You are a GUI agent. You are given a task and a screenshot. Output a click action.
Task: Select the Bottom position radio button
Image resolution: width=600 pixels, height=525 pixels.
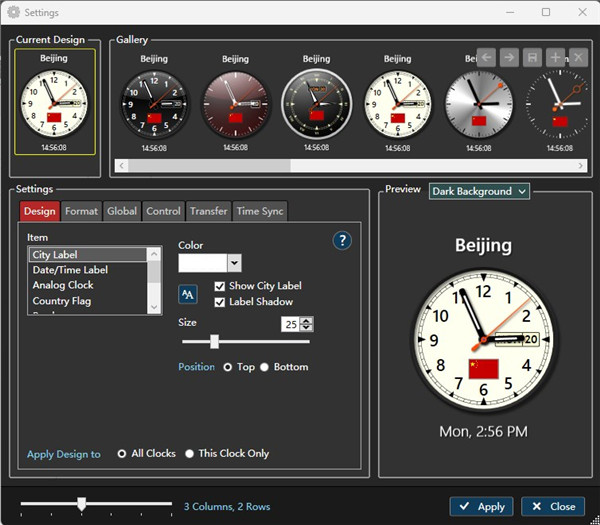(265, 367)
